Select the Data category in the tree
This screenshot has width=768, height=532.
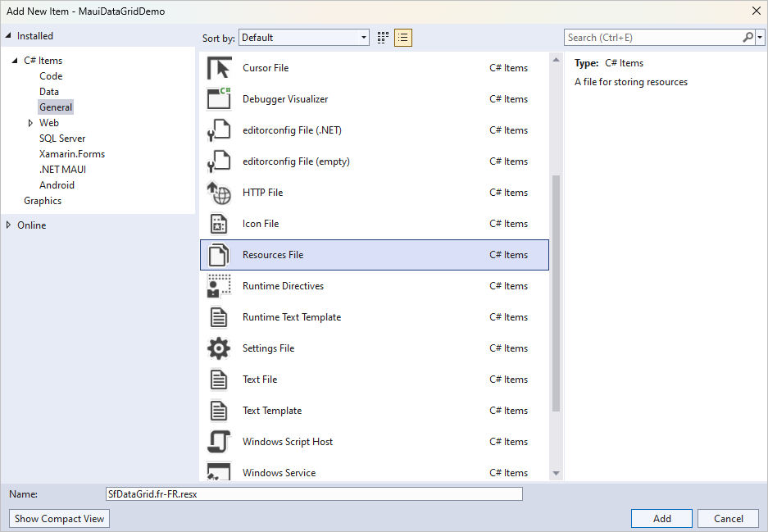pyautogui.click(x=49, y=92)
